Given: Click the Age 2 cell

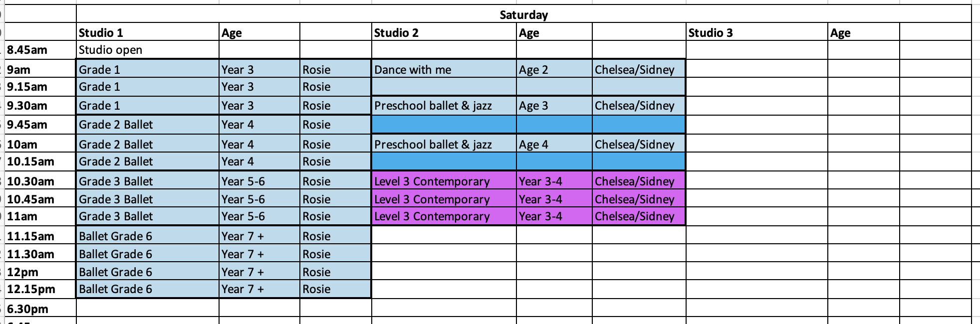Looking at the screenshot, I should pyautogui.click(x=554, y=69).
